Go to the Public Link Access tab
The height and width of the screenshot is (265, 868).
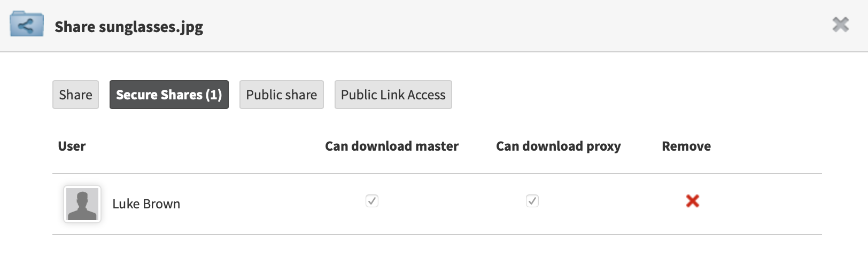click(x=393, y=95)
